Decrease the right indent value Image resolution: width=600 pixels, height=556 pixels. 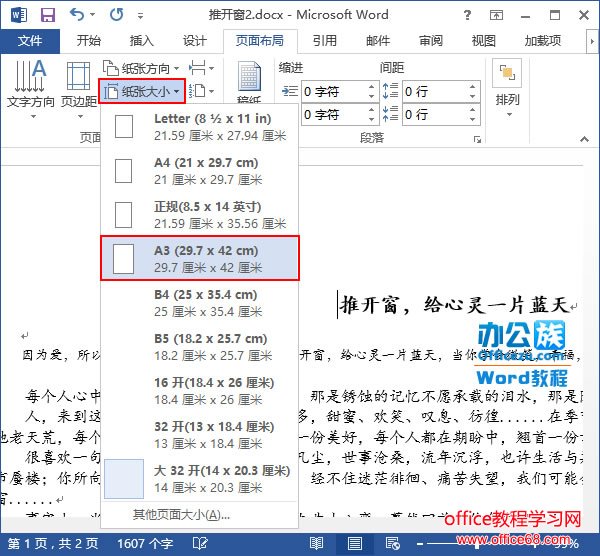372,119
